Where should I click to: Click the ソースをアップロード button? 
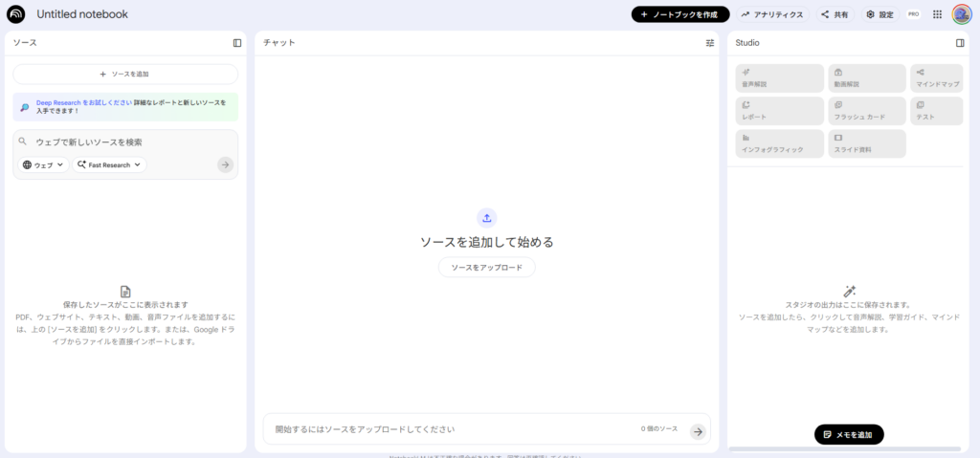pos(486,268)
